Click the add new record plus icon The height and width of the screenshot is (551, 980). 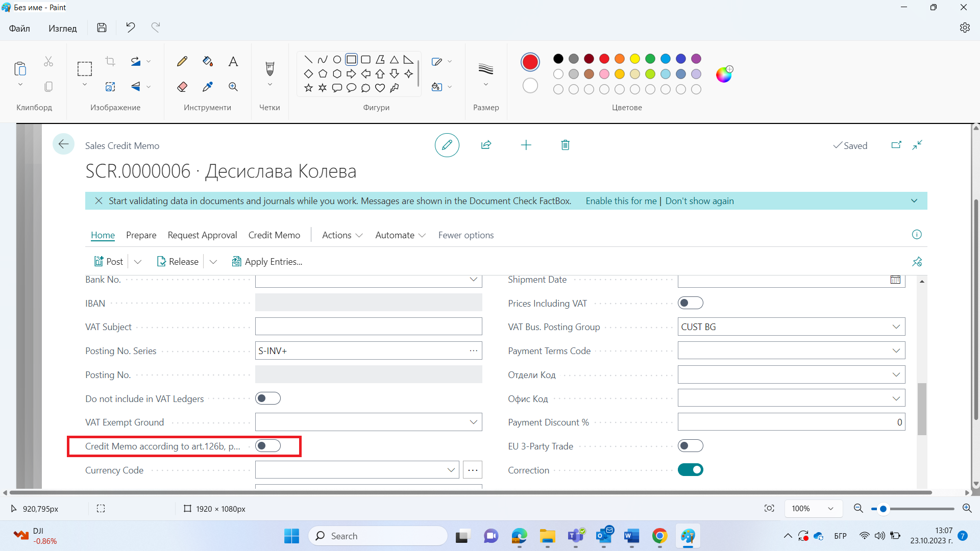pyautogui.click(x=526, y=145)
